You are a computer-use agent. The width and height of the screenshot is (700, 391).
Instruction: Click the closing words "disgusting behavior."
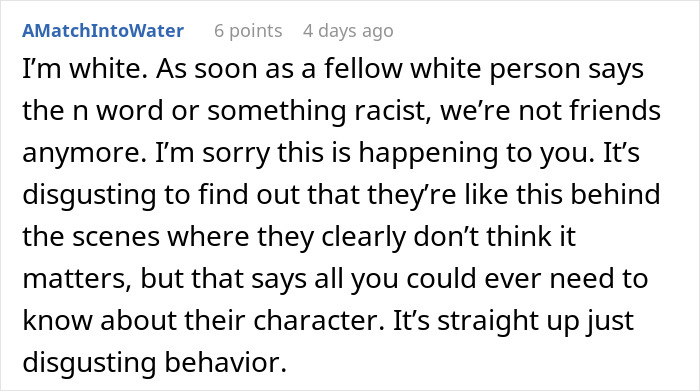pos(154,363)
